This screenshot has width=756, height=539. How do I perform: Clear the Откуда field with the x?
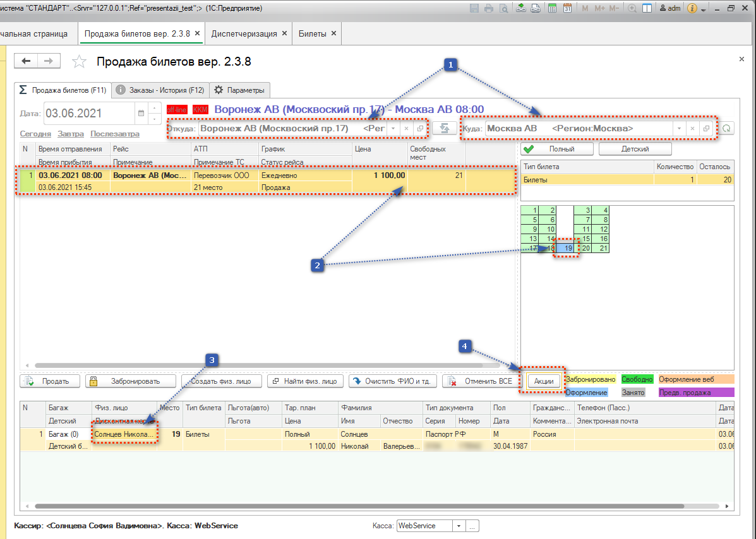pos(406,128)
